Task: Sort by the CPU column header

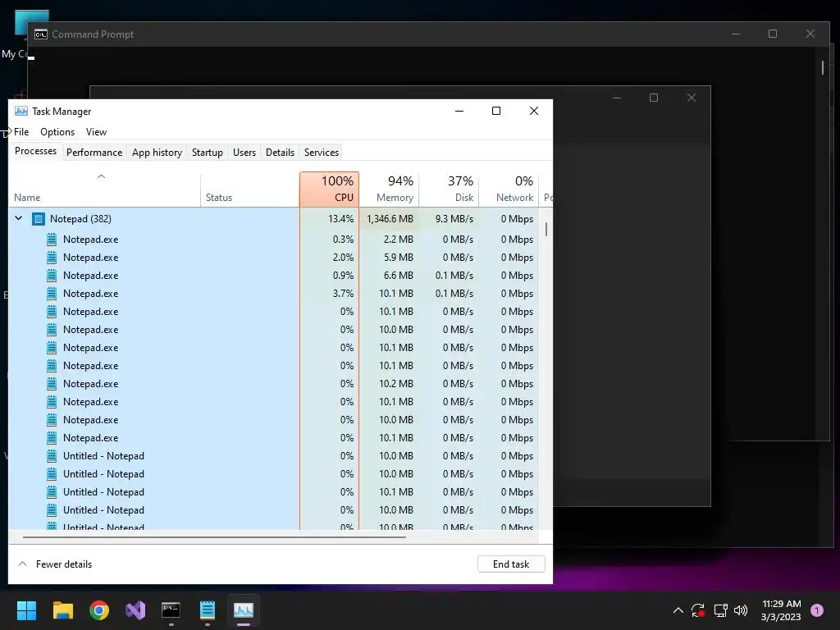Action: (329, 189)
